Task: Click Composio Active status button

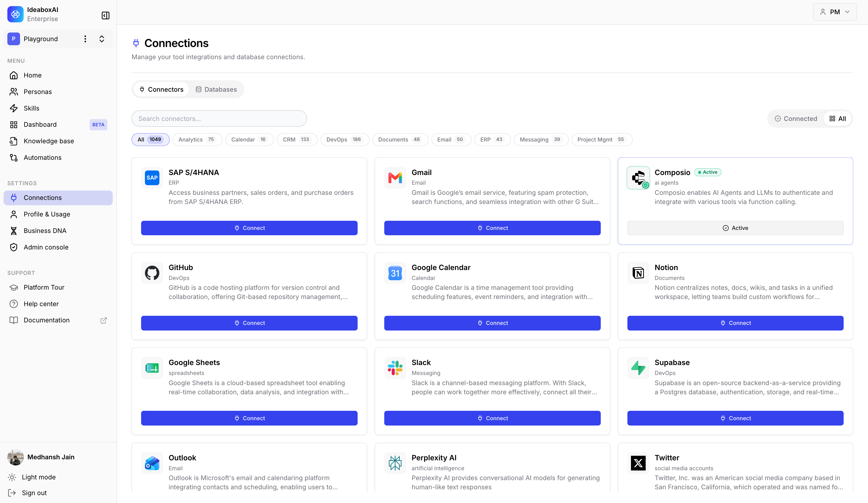Action: [x=735, y=228]
